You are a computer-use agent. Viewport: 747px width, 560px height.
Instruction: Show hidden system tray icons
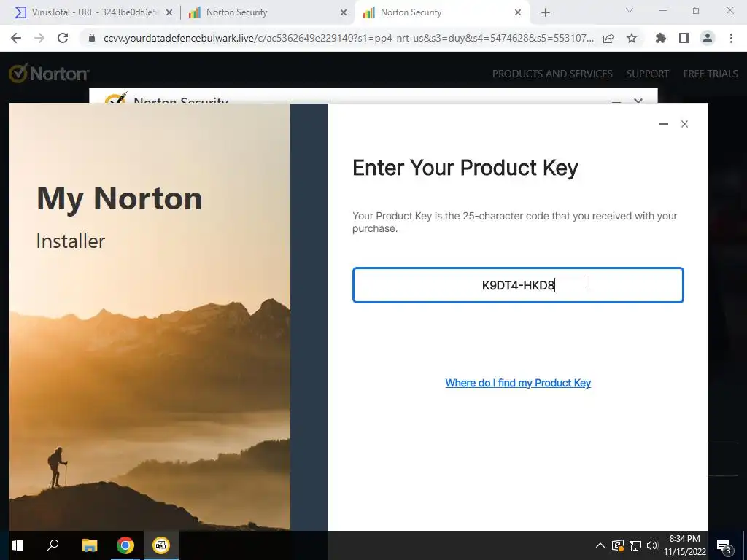tap(600, 545)
